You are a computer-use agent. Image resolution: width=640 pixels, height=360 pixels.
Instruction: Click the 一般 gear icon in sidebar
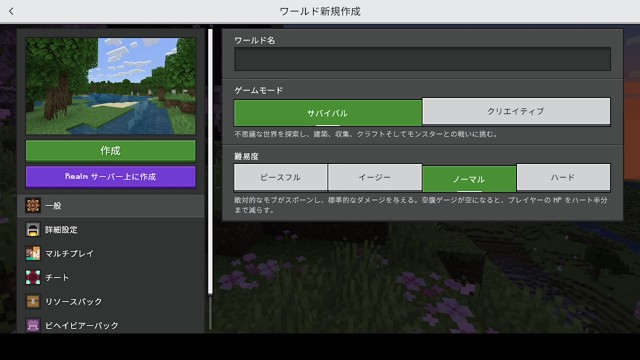pyautogui.click(x=33, y=205)
